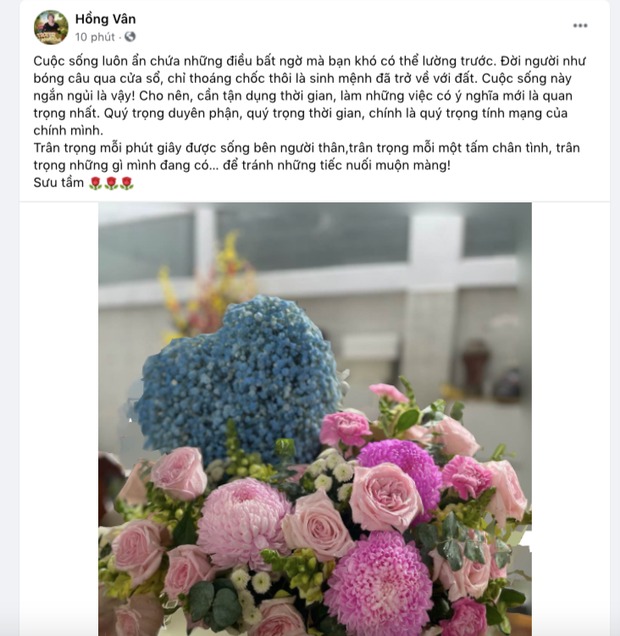Click the line beginning "ngắn ngủi là vậy!"
The width and height of the screenshot is (620, 636).
[303, 96]
